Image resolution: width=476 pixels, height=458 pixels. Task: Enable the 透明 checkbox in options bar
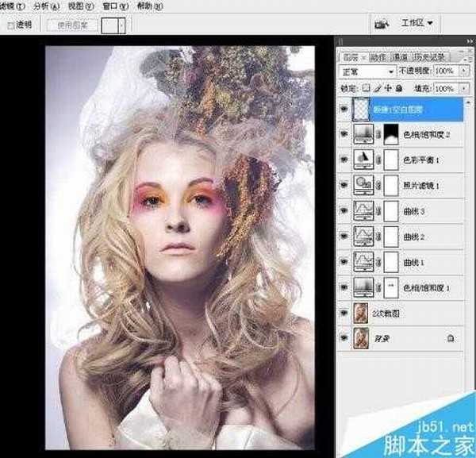pos(11,25)
